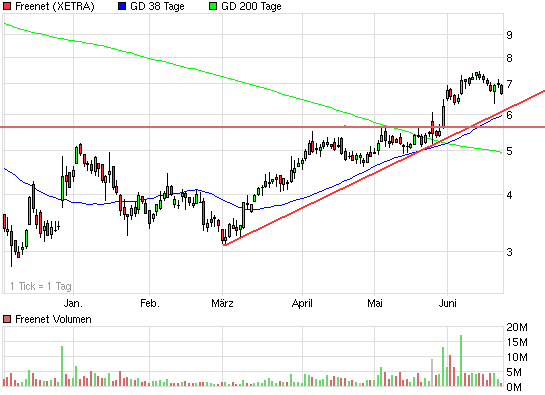Click the price level 9 axis label
Image resolution: width=545 pixels, height=395 pixels.
(510, 35)
